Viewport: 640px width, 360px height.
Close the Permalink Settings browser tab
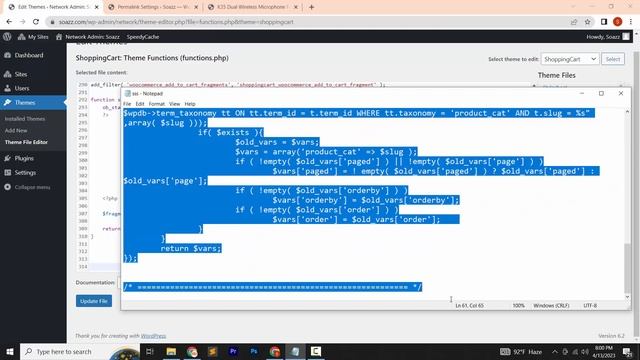pyautogui.click(x=196, y=7)
